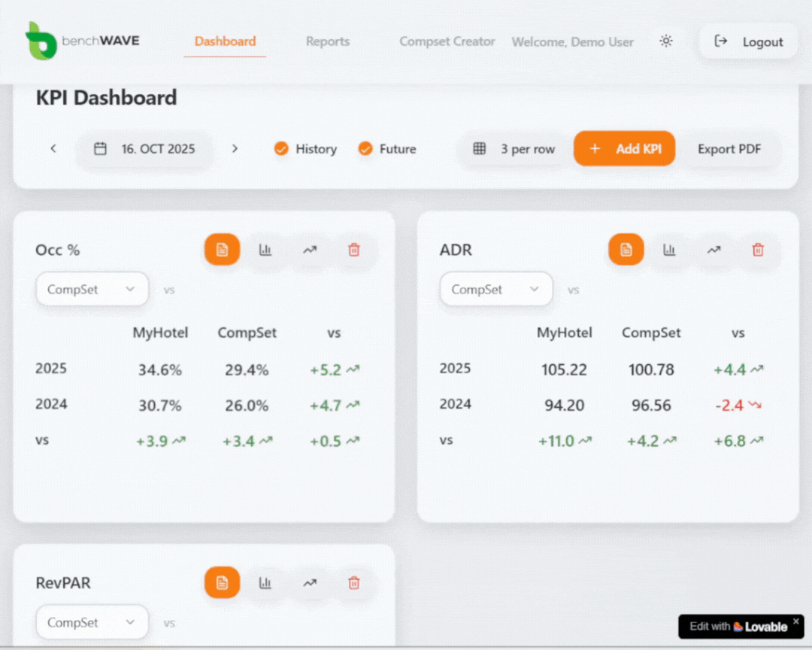Click the Add KPI button
The width and height of the screenshot is (812, 650).
click(624, 149)
